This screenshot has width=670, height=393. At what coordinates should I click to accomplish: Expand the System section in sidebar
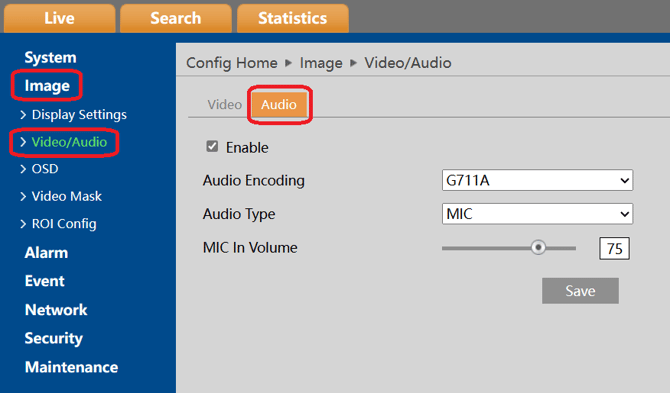tap(50, 58)
